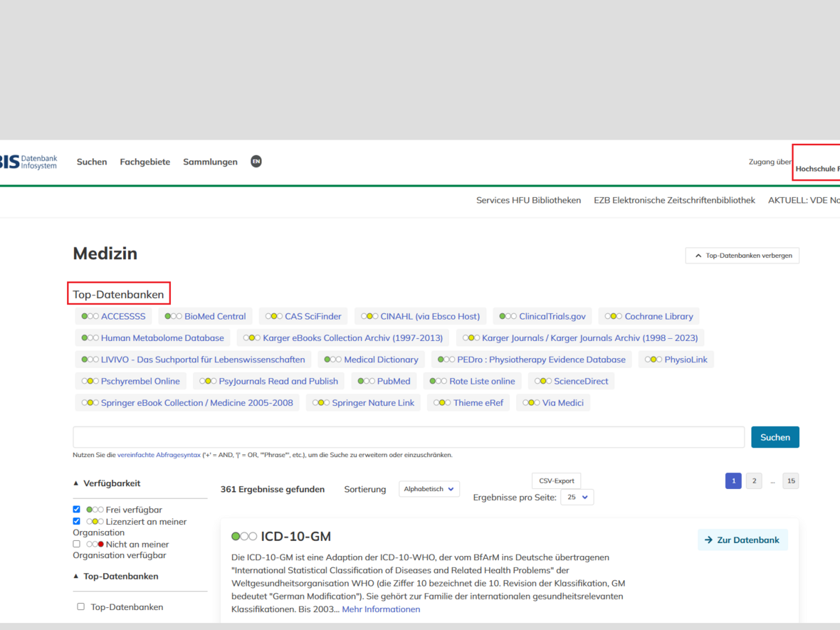Open PsyJournals Read and Publish
840x630 pixels.
pyautogui.click(x=268, y=382)
